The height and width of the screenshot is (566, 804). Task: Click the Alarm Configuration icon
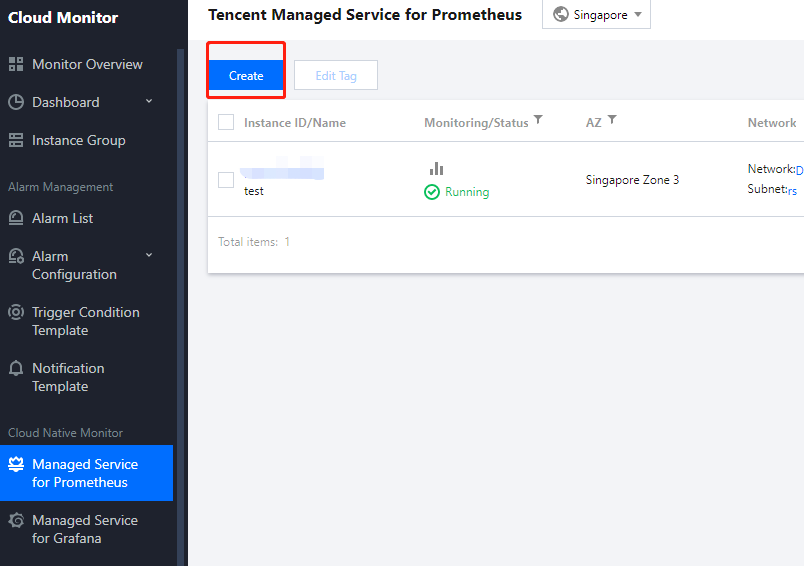16,256
